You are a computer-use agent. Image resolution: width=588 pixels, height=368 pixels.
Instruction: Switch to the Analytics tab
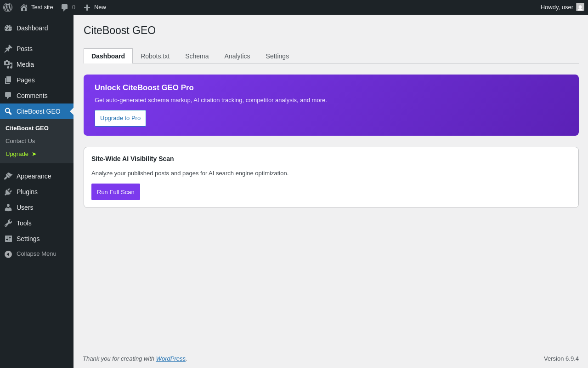coord(237,56)
